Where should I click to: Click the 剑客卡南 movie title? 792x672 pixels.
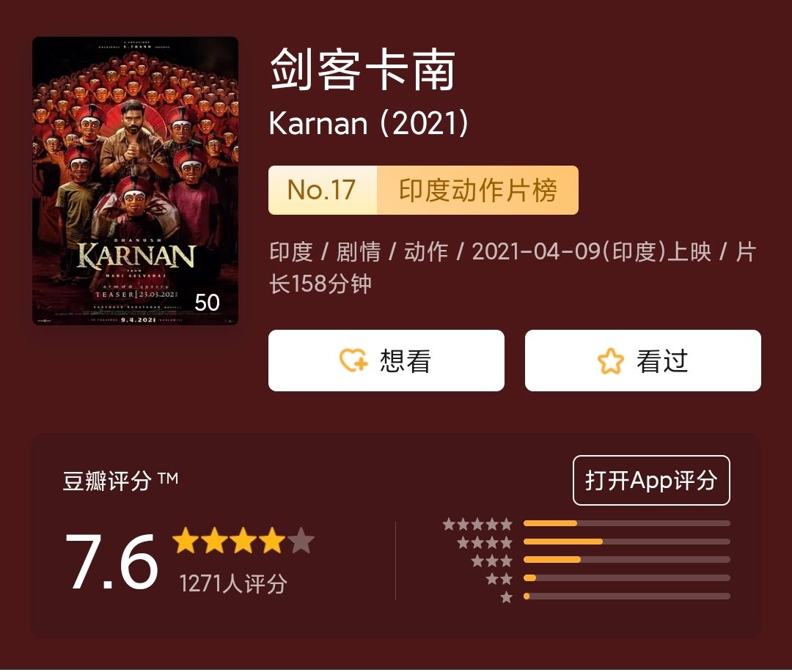(363, 70)
